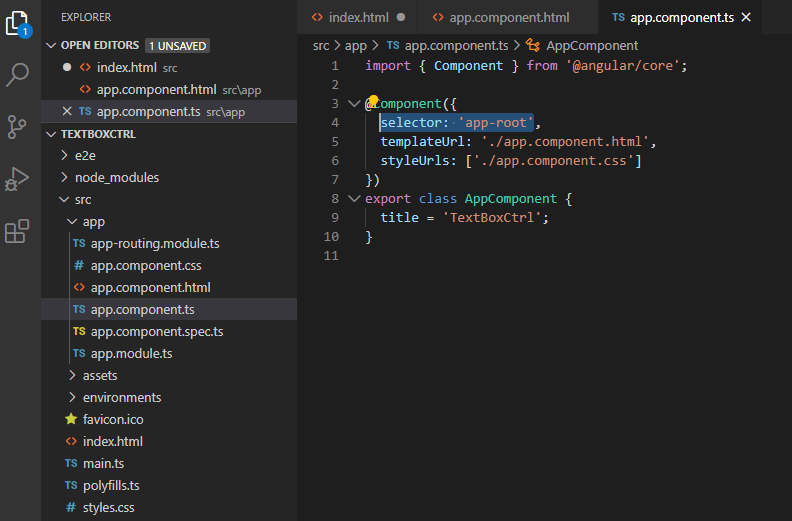This screenshot has height=521, width=792.
Task: Click the 1 UNSAVED badge
Action: pyautogui.click(x=177, y=45)
